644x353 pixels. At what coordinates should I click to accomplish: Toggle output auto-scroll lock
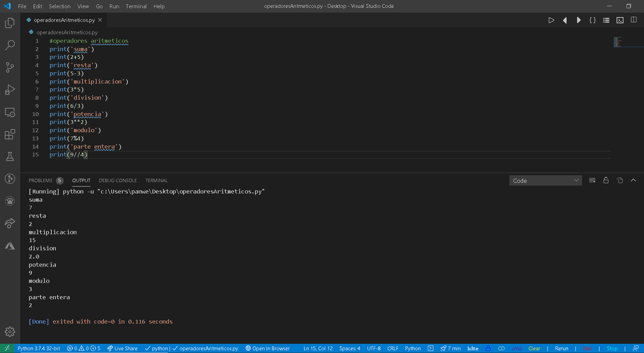pos(605,180)
